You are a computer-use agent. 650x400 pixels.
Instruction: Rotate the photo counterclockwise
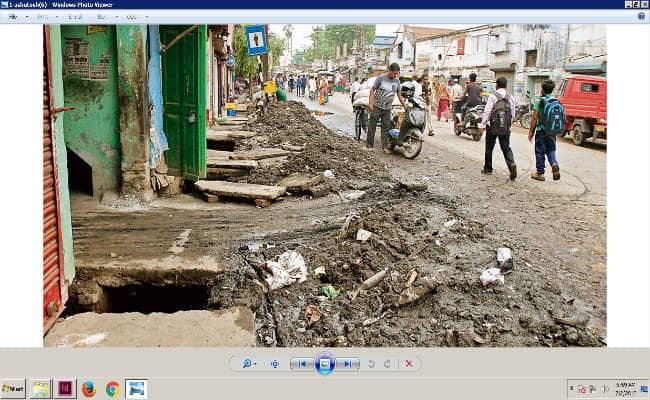coord(372,364)
